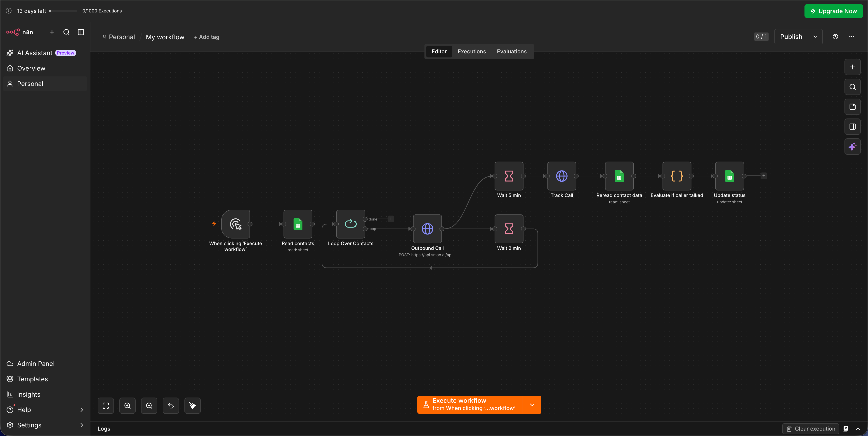Select the Reread contact data node

pos(619,176)
